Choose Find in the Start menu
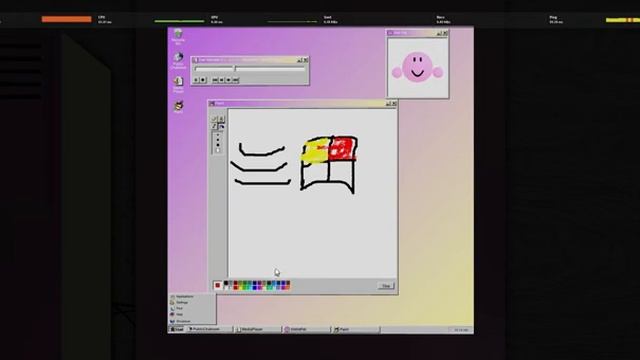640x360 pixels. [192, 309]
